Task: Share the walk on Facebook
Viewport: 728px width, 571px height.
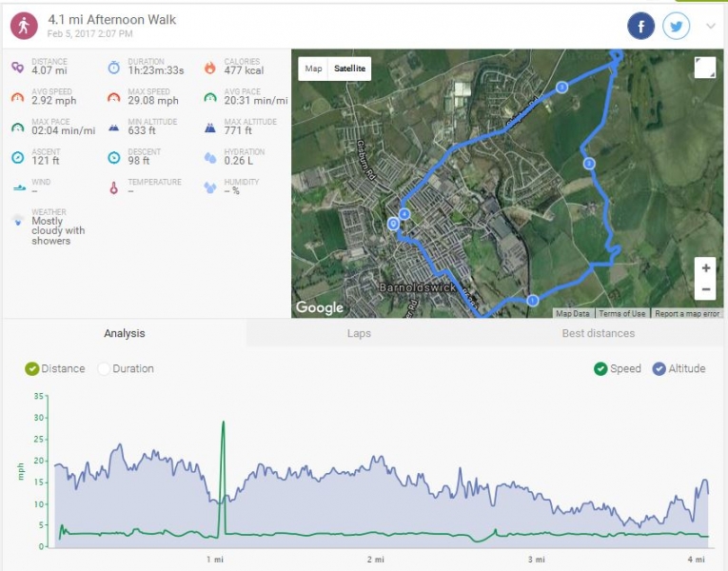Action: [640, 26]
